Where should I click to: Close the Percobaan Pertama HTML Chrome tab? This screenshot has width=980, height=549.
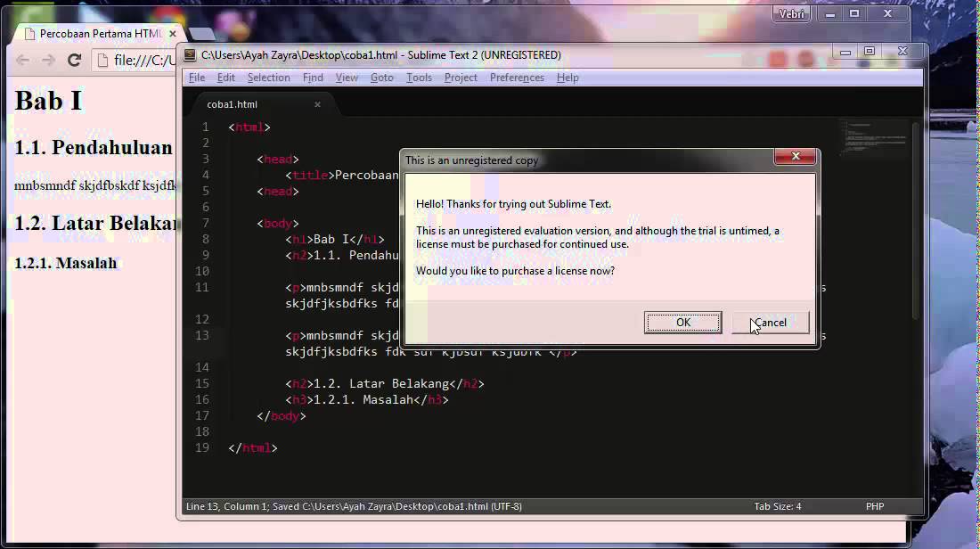[173, 34]
